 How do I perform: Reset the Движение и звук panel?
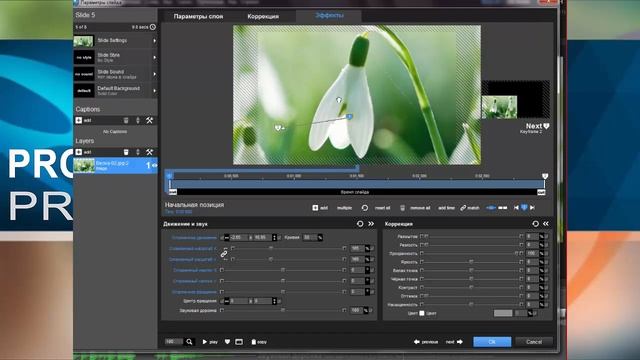(360, 224)
